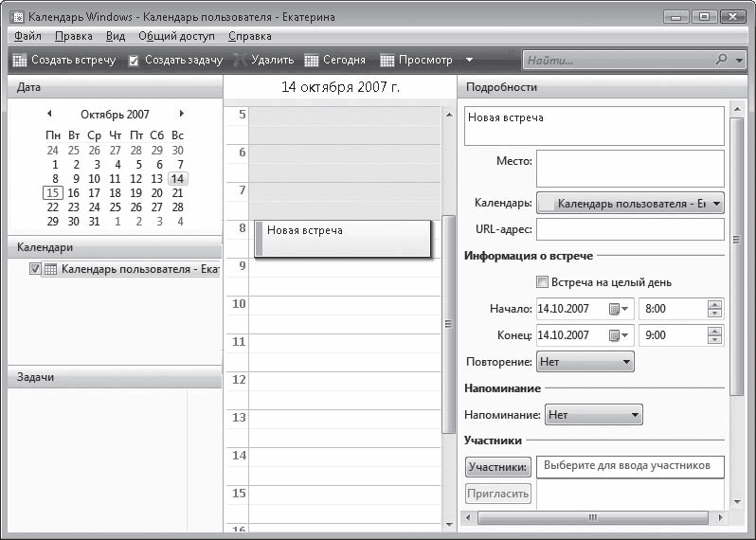Screen dimensions: 756x540
Task: Select October 20 in mini calendar
Action: (156, 193)
